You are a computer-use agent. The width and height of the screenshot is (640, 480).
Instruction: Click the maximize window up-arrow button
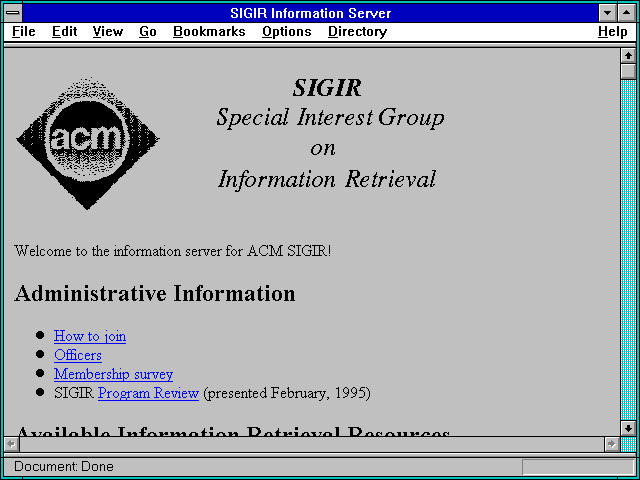(626, 13)
